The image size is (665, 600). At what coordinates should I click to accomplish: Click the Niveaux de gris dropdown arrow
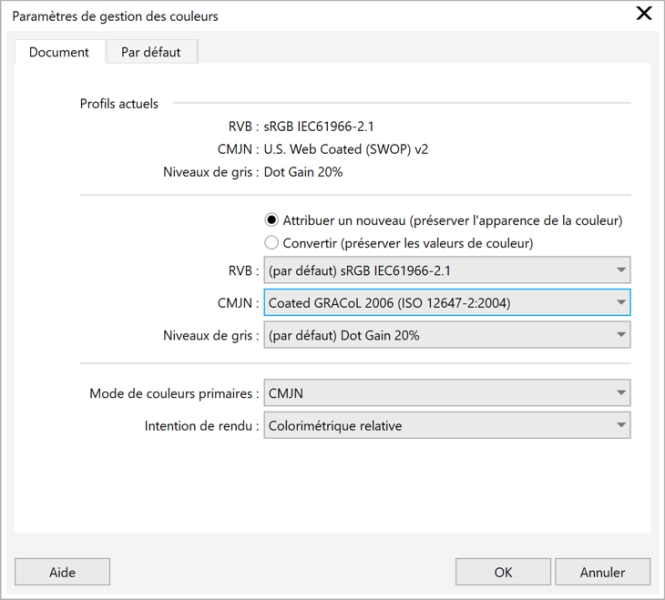click(x=621, y=335)
